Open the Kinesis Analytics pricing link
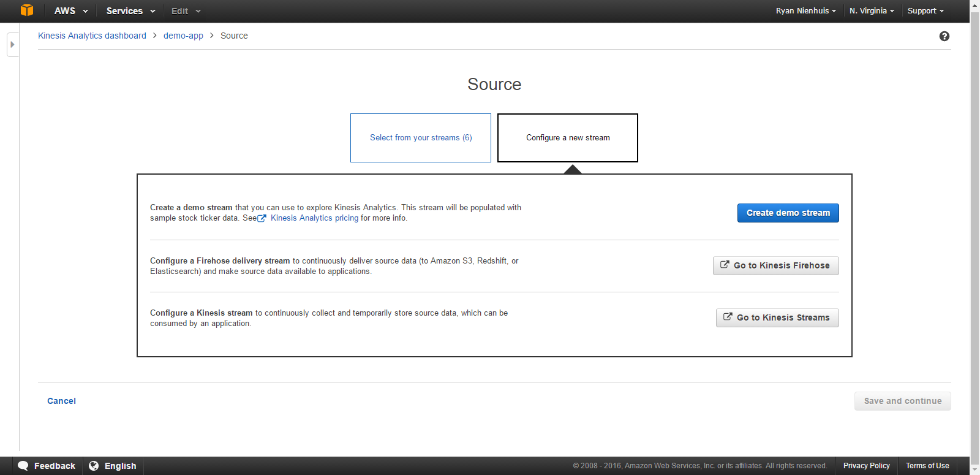980x475 pixels. (314, 218)
